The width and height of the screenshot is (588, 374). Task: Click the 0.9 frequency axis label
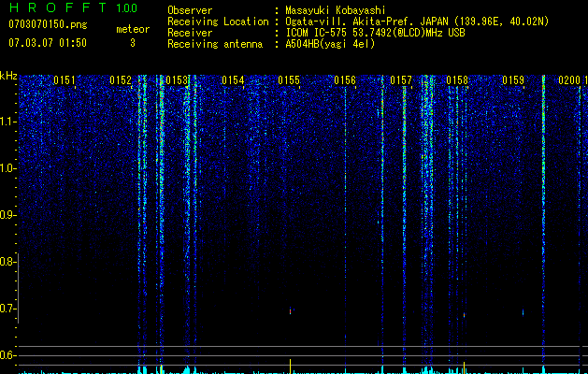[7, 215]
